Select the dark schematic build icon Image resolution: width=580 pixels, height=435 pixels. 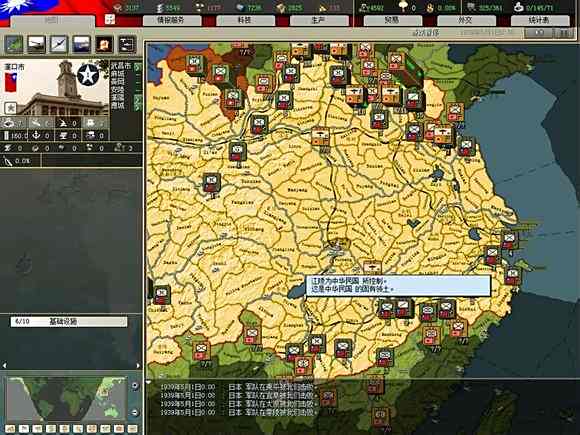click(127, 44)
